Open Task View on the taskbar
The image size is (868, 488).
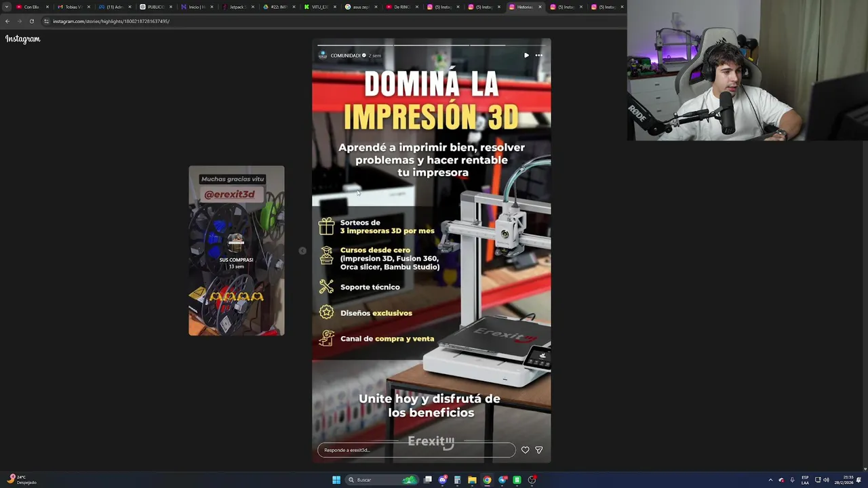[x=428, y=480]
